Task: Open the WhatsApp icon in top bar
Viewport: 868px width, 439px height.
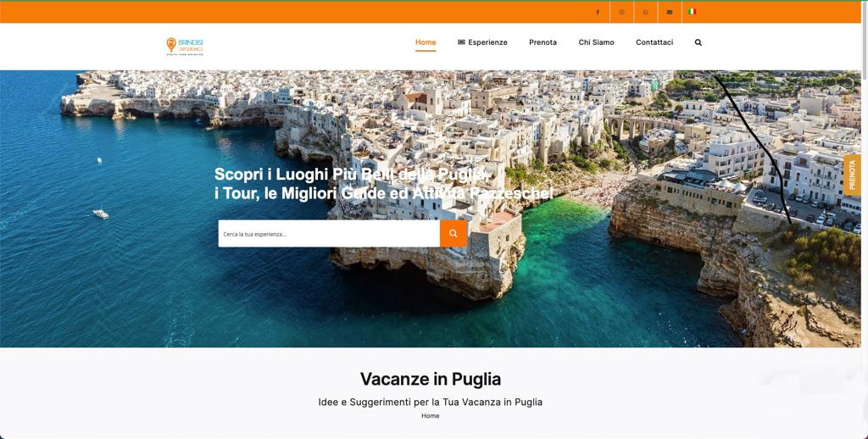Action: [x=645, y=12]
